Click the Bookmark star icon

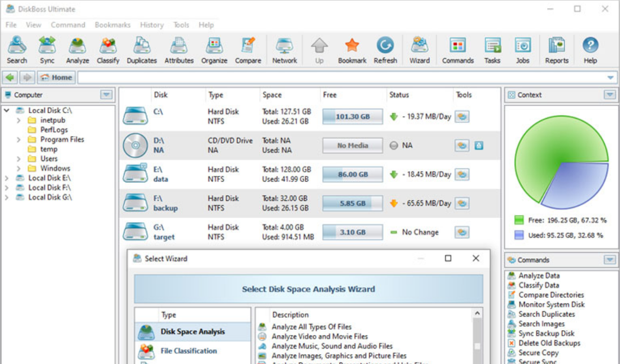pos(351,48)
